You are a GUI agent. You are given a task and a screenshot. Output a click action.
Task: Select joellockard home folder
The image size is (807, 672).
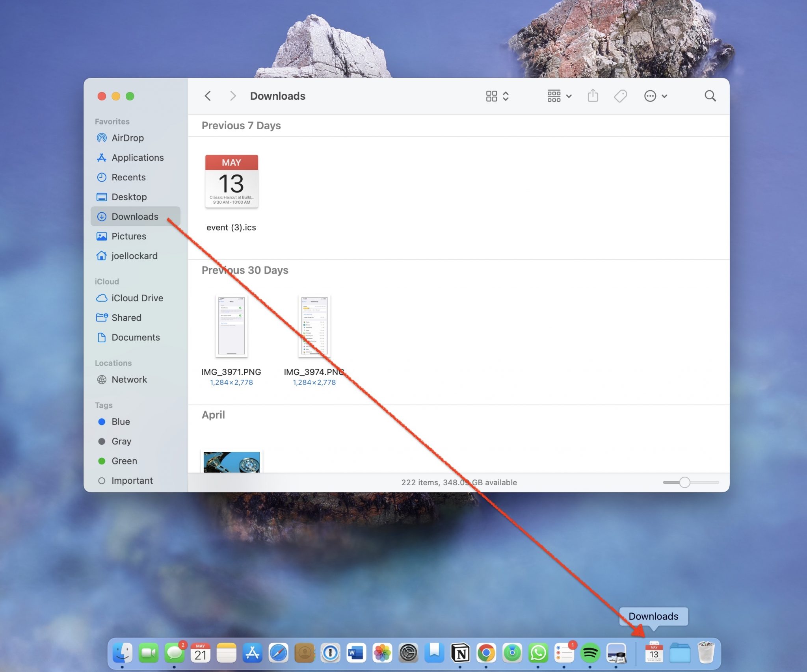pos(133,254)
